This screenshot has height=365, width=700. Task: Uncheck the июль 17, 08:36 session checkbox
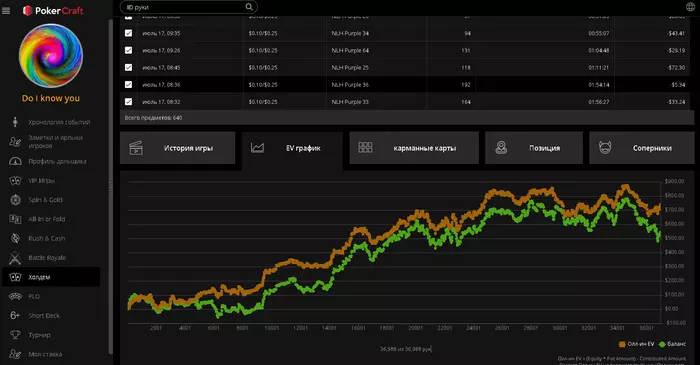click(x=129, y=84)
